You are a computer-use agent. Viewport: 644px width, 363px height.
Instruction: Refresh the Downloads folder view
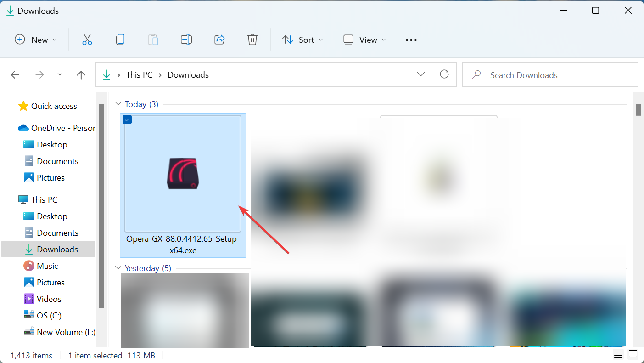click(x=444, y=74)
